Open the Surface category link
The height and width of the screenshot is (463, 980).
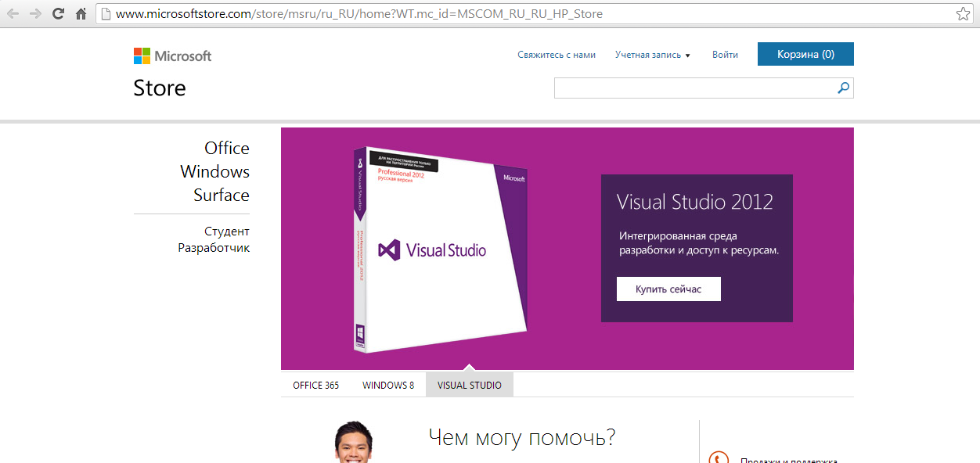pyautogui.click(x=222, y=195)
